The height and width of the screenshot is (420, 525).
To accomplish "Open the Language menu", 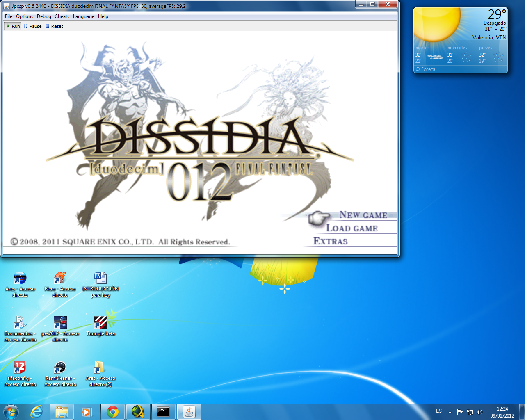I will coord(84,16).
